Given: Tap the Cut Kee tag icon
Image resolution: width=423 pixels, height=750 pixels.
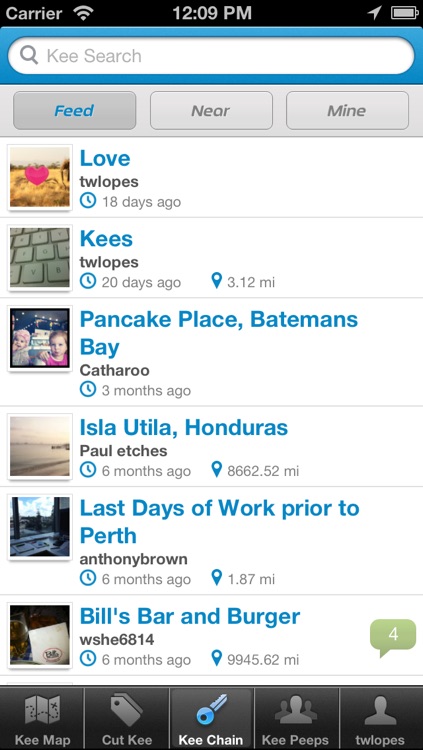Looking at the screenshot, I should click(126, 710).
